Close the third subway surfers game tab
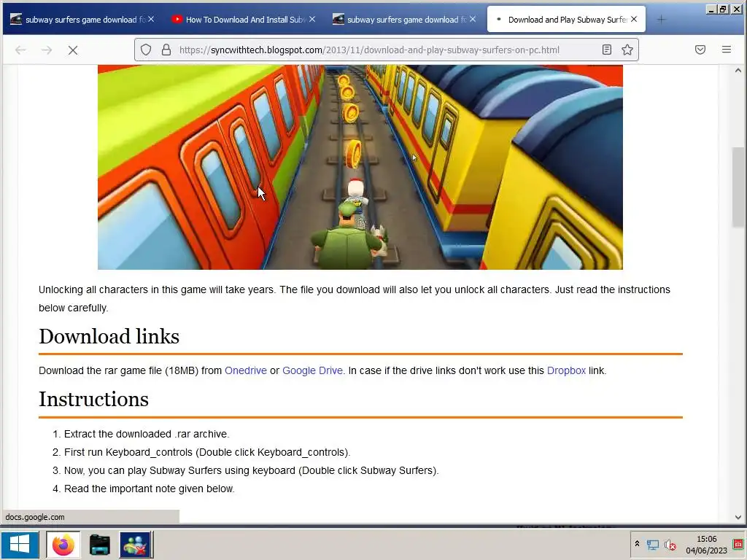The height and width of the screenshot is (560, 747). (x=473, y=19)
